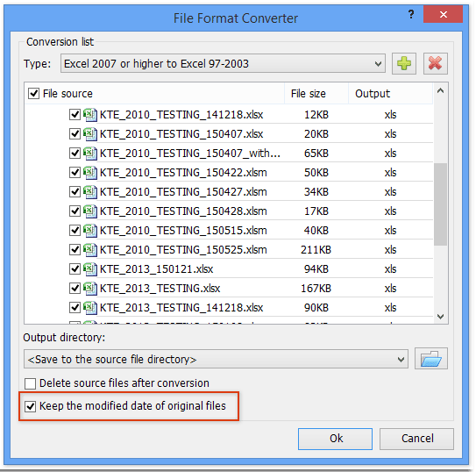Viewport: 476px width, 472px height.
Task: Uncheck KTE_2010_TESTING_150525.xlsm checkbox
Action: (x=75, y=250)
